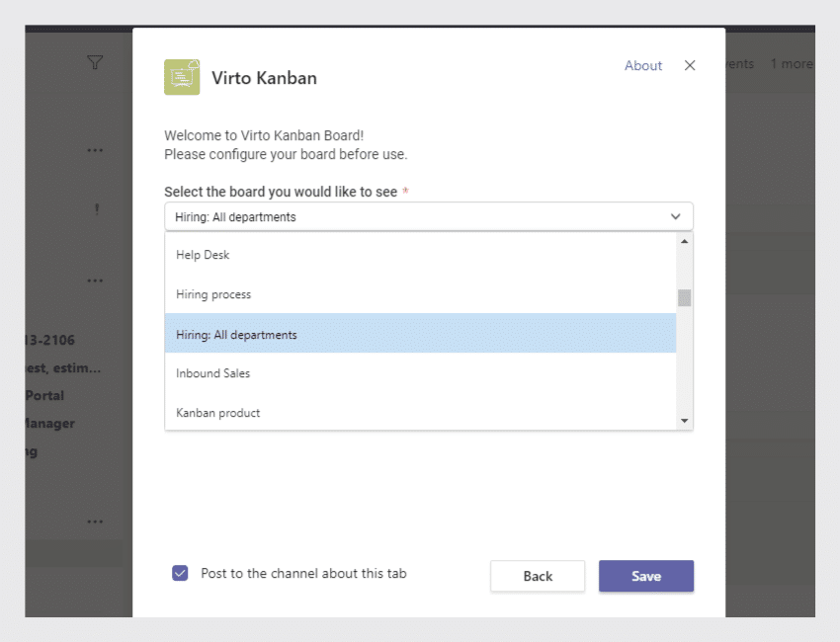Click the '1 more' tab in the background window
Viewport: 840px width, 642px height.
[792, 64]
